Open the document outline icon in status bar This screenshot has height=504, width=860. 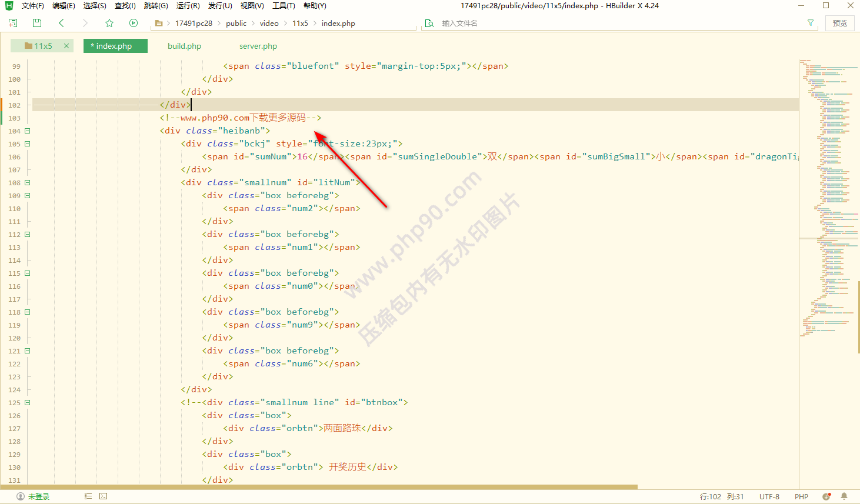click(88, 496)
